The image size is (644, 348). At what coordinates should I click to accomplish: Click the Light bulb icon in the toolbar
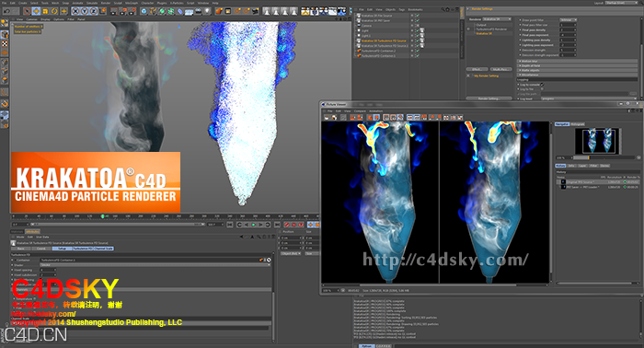(207, 11)
